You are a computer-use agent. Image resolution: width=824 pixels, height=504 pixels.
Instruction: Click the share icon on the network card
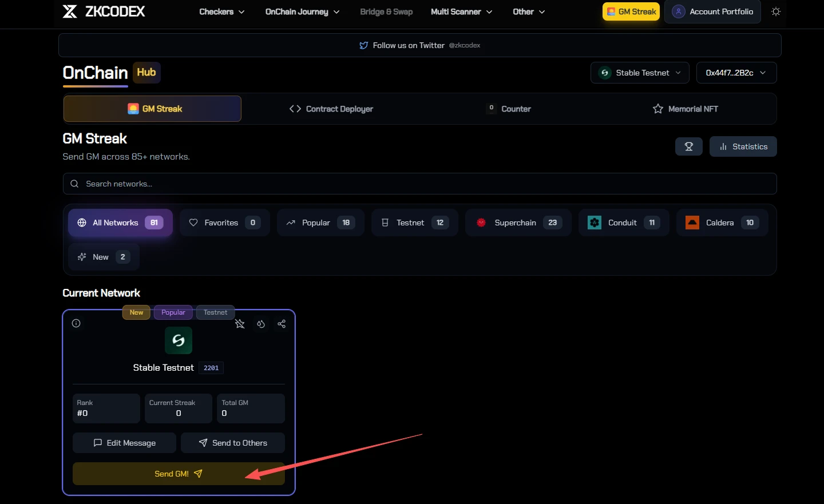pos(282,323)
